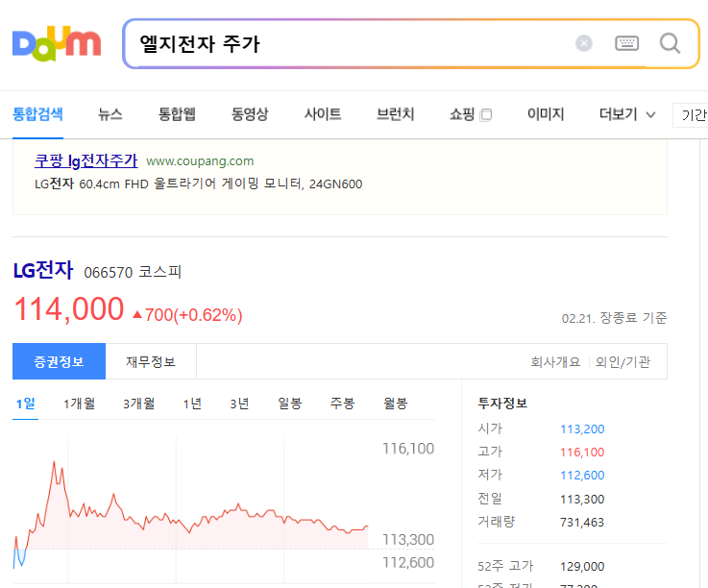Image resolution: width=708 pixels, height=588 pixels.
Task: Select the 1년 chart period
Action: coord(192,404)
